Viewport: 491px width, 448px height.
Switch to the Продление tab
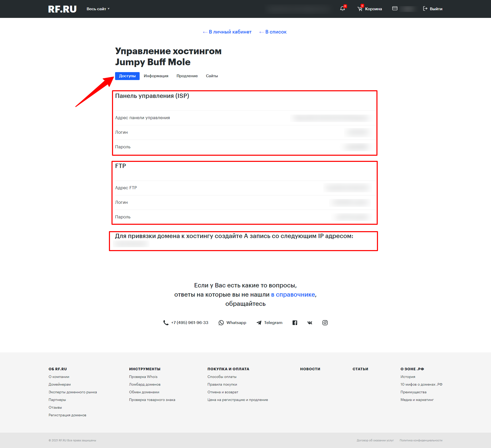[x=187, y=76]
